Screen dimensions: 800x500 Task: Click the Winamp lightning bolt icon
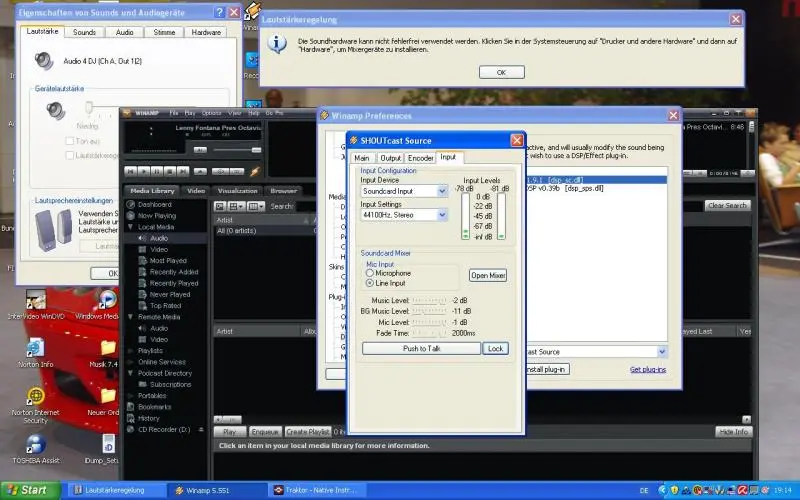254,172
